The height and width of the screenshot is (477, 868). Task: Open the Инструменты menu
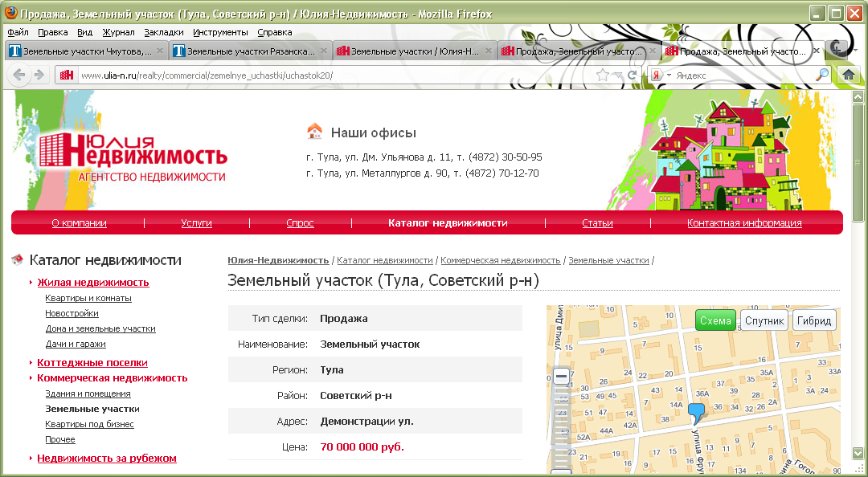(x=220, y=32)
